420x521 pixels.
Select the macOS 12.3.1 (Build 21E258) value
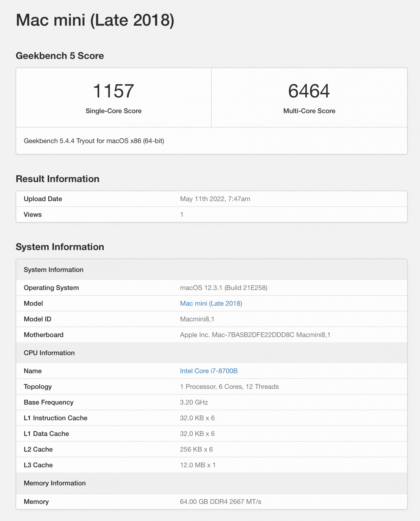click(224, 288)
